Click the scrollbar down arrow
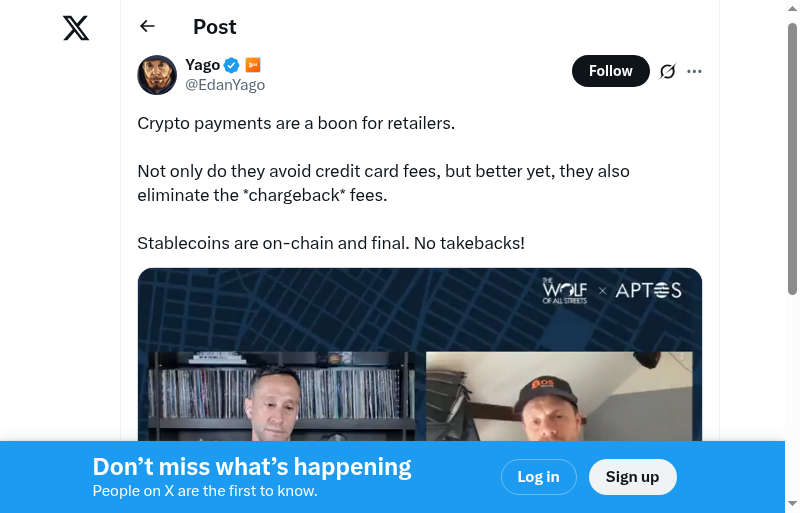The width and height of the screenshot is (800, 513). pos(792,503)
